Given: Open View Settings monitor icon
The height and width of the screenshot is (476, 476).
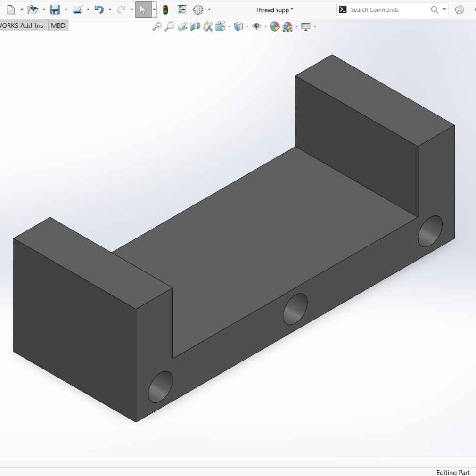Looking at the screenshot, I should [x=306, y=27].
